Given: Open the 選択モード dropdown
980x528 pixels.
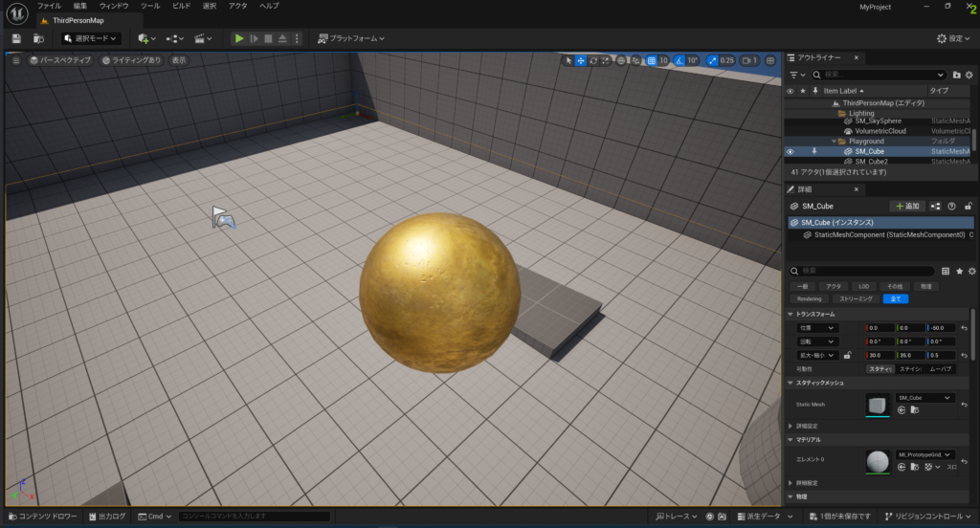Looking at the screenshot, I should tap(92, 38).
